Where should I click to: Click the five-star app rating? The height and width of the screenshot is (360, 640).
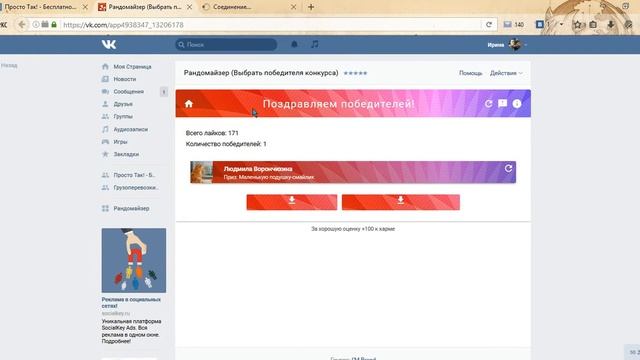point(355,73)
